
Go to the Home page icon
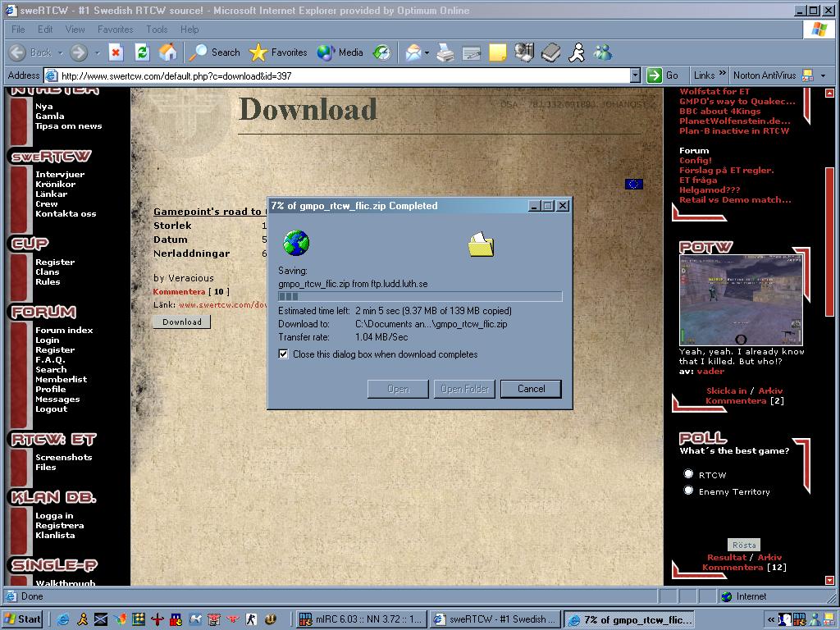pos(168,52)
